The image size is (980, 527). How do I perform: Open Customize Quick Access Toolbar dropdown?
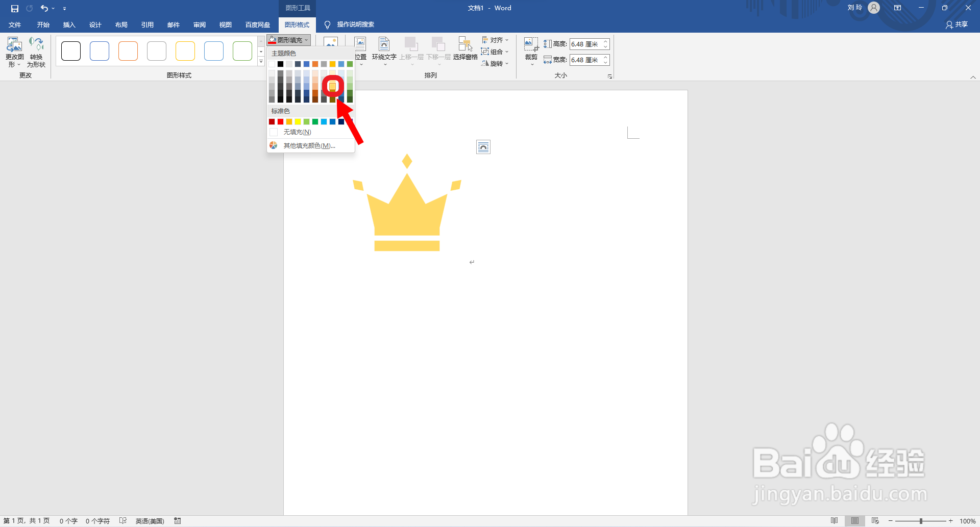[64, 9]
